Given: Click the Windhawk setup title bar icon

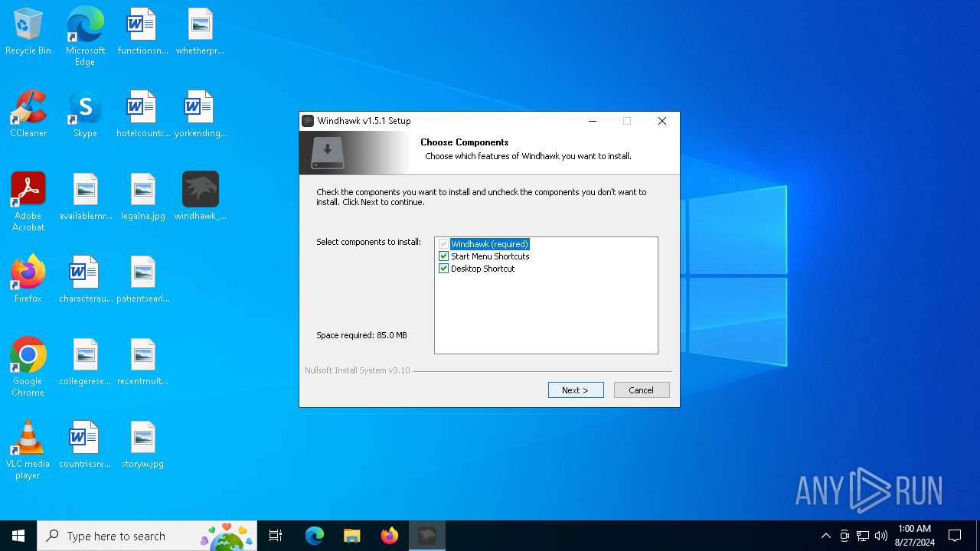Looking at the screenshot, I should (308, 121).
